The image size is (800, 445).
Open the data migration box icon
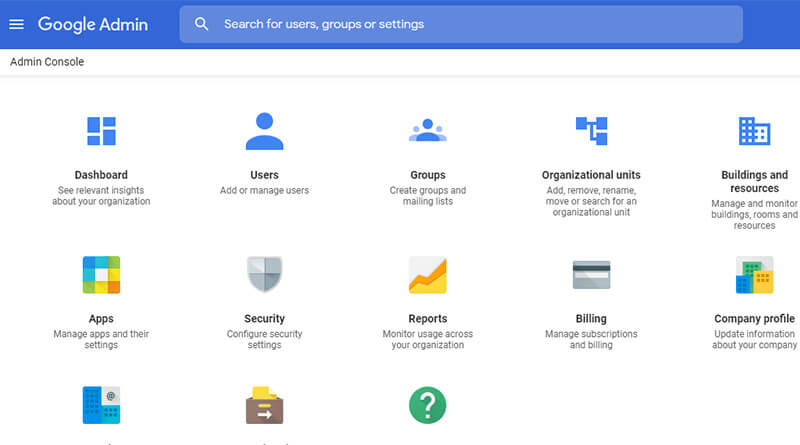tap(264, 405)
